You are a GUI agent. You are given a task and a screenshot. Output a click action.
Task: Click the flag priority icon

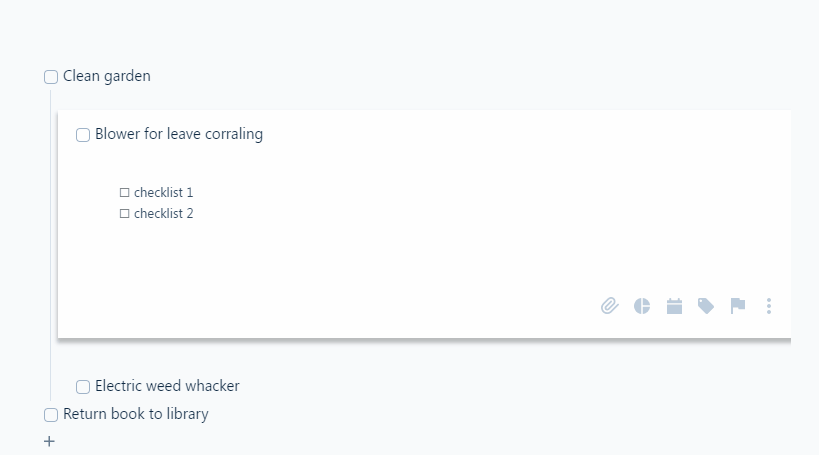[x=738, y=306]
